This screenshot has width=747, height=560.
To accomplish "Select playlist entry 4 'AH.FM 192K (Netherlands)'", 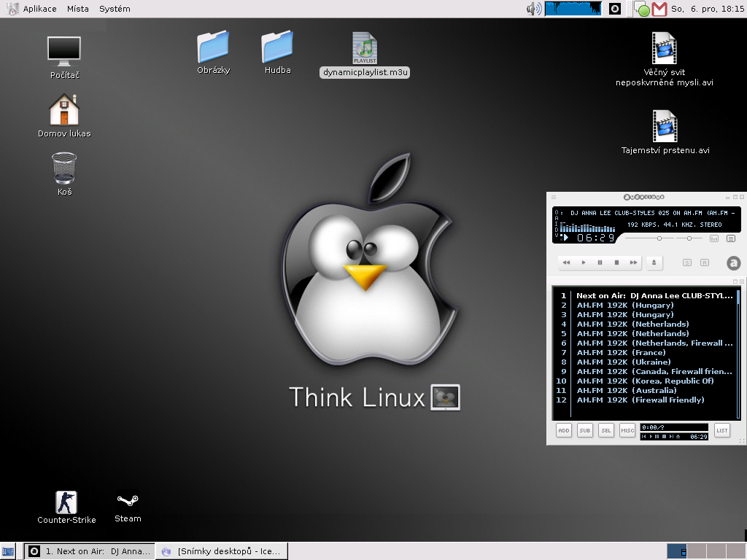I will [x=644, y=324].
